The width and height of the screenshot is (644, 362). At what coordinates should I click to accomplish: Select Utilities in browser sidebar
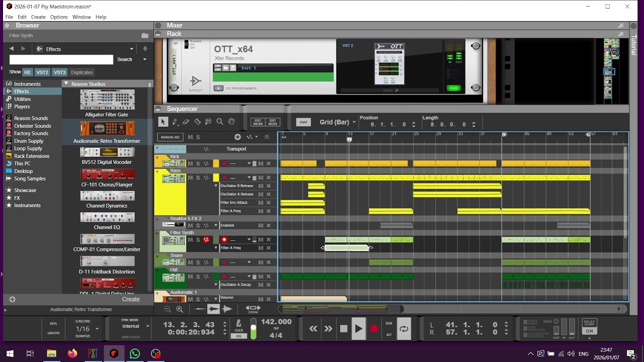23,99
